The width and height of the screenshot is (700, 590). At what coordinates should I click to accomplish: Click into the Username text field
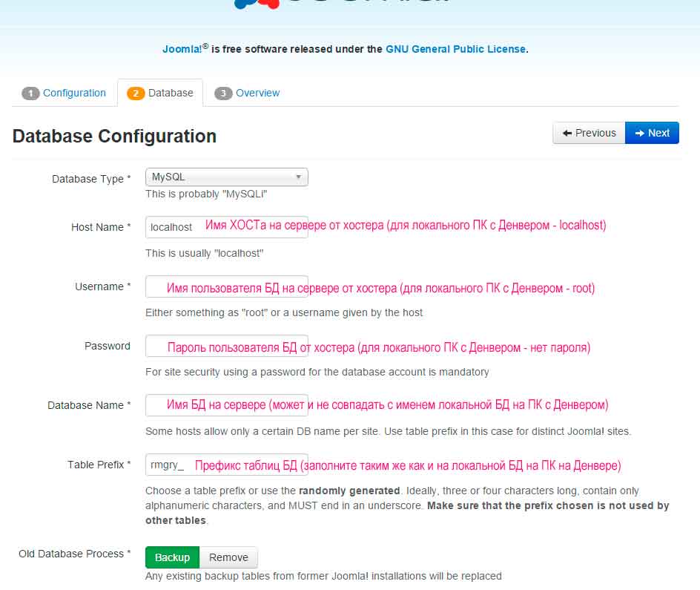coord(226,286)
